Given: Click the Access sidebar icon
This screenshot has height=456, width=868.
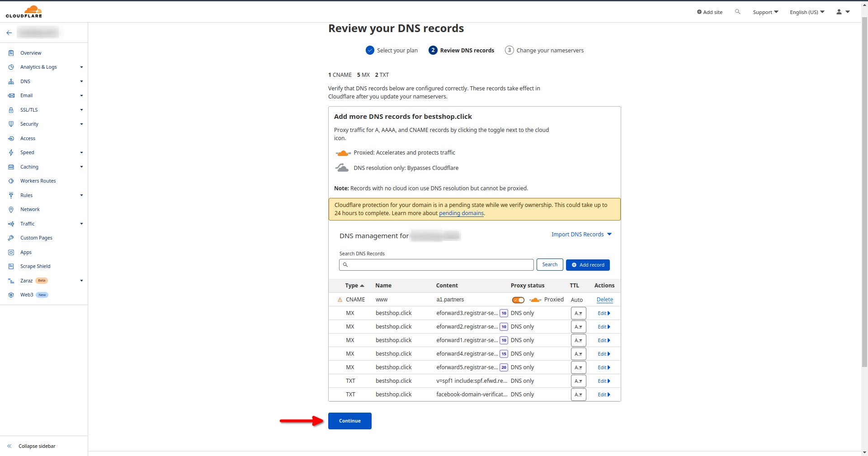Looking at the screenshot, I should [11, 138].
